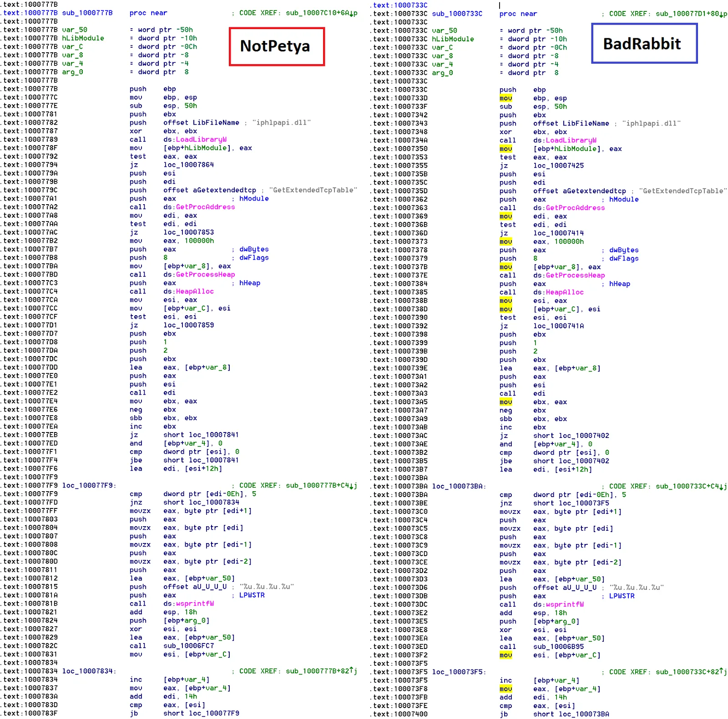Select the label loc_100073F5: in BadRabbit listing
Image resolution: width=728 pixels, height=719 pixels.
[459, 672]
